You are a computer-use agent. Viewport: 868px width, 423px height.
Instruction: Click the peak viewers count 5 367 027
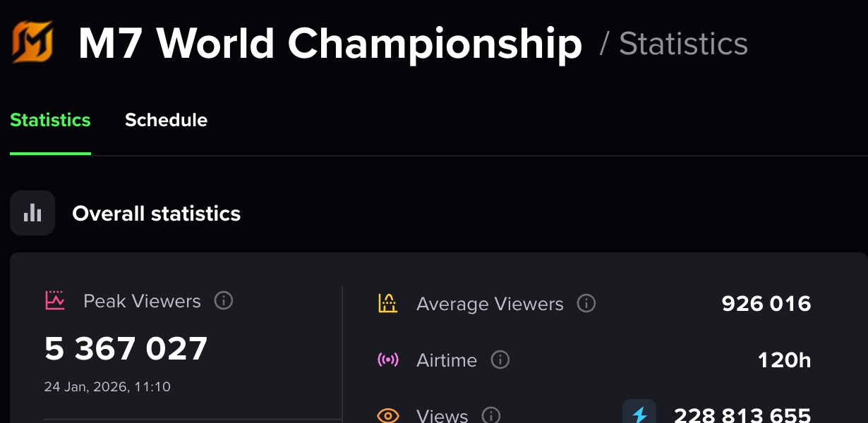click(x=126, y=348)
